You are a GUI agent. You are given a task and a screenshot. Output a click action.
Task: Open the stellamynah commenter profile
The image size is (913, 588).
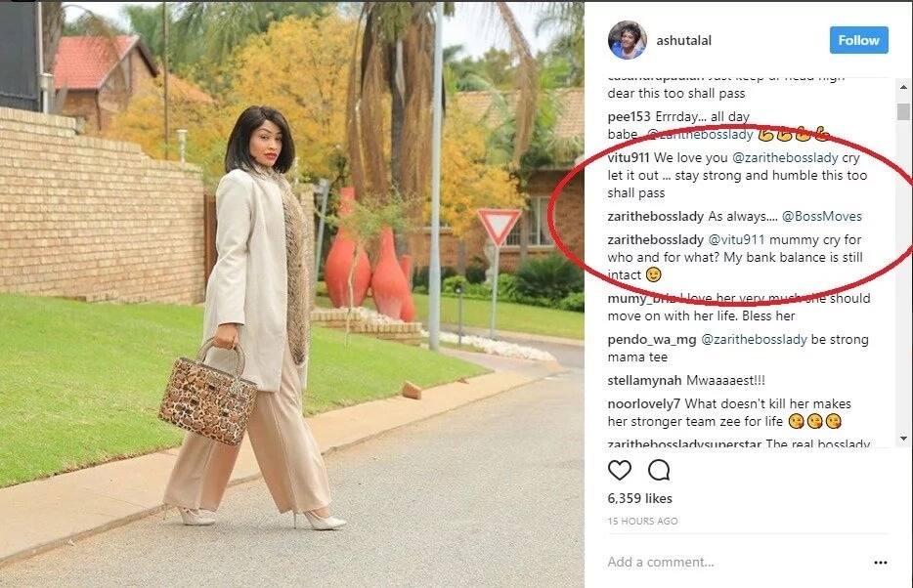[x=644, y=380]
